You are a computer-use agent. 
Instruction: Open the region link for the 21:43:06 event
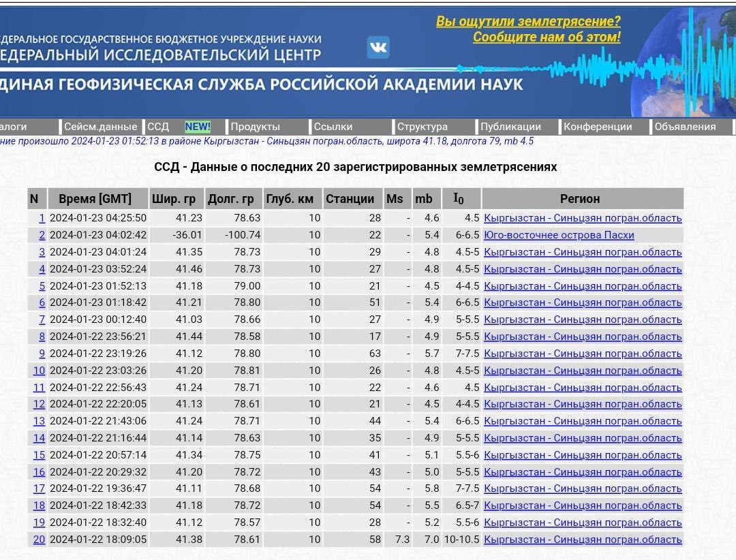point(583,421)
